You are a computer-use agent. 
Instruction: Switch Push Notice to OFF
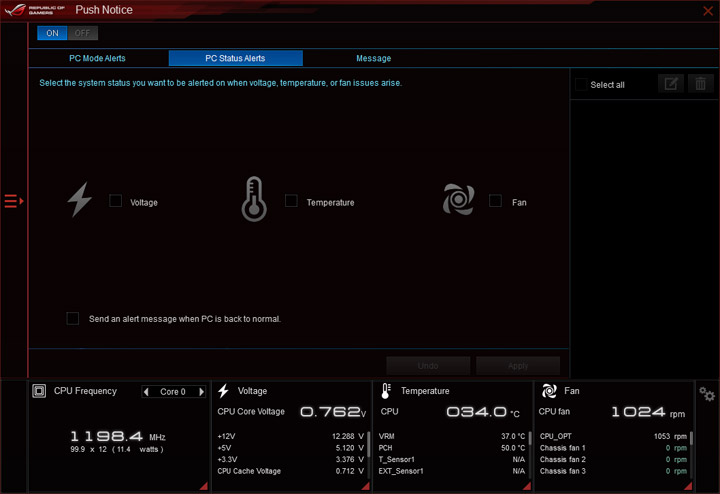click(83, 33)
